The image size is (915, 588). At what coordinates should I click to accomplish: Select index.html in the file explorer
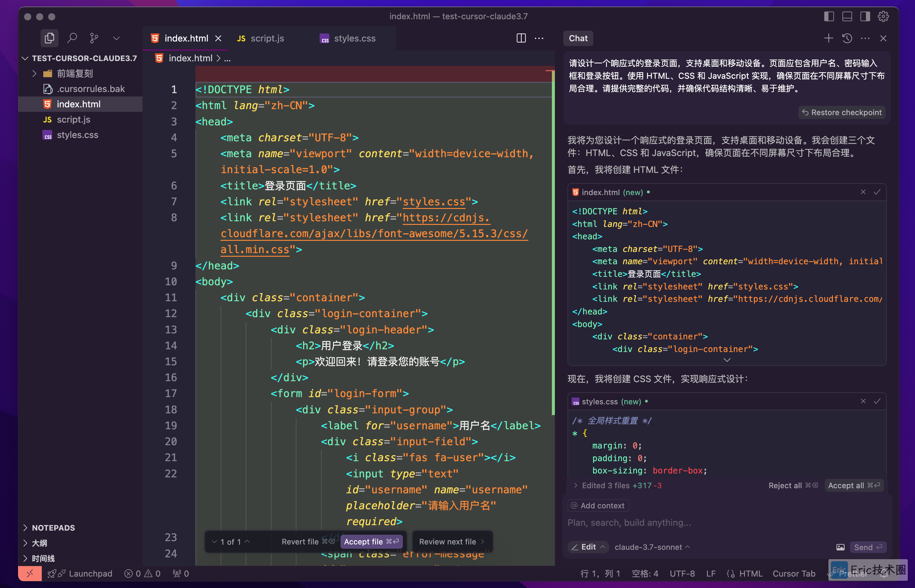(x=80, y=104)
